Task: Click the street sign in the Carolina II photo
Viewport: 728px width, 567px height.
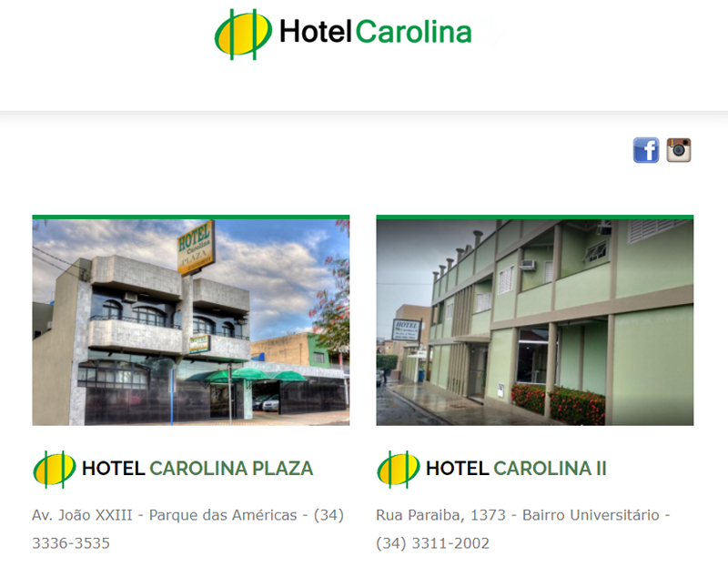Action: 407,329
